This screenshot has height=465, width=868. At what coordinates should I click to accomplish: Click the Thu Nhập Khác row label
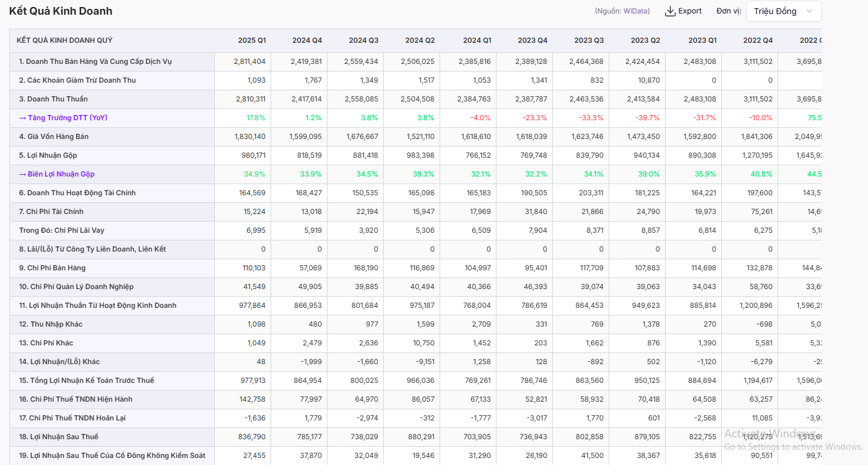tap(50, 324)
